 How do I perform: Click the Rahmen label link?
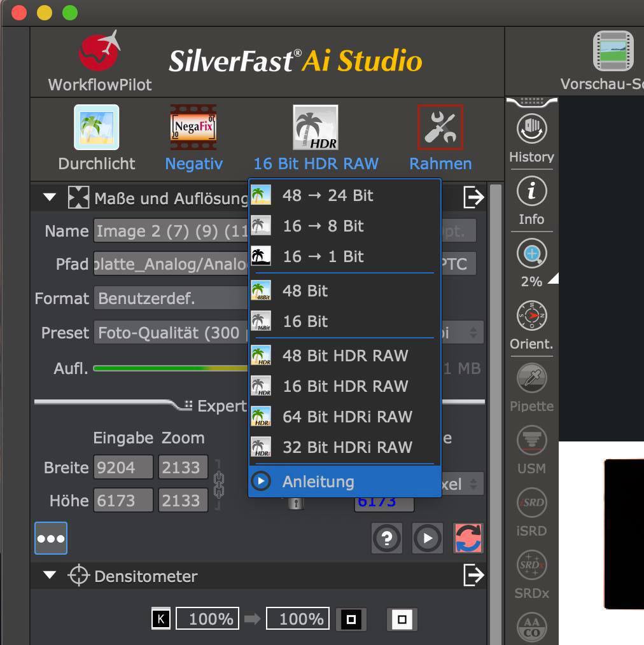click(x=440, y=163)
